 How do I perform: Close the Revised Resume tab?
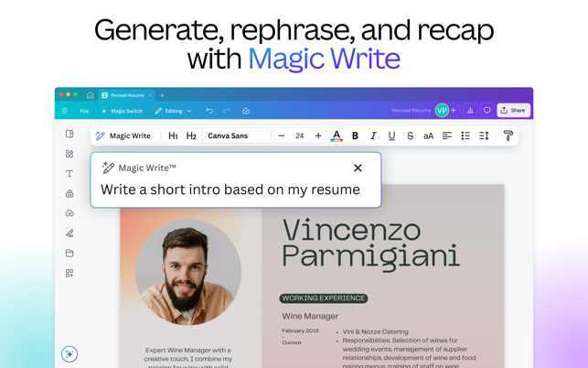pyautogui.click(x=150, y=95)
